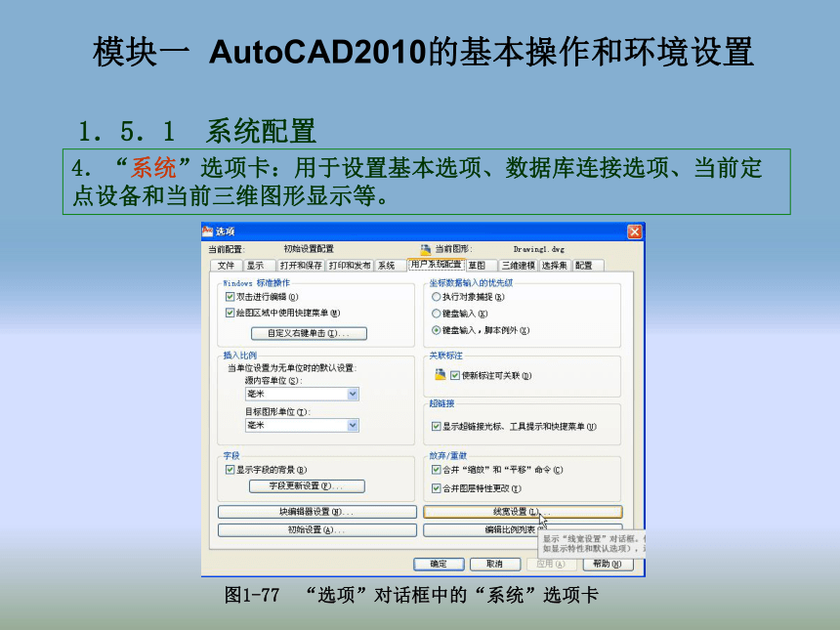Switch to the 文件 tab
The width and height of the screenshot is (840, 630).
[226, 265]
